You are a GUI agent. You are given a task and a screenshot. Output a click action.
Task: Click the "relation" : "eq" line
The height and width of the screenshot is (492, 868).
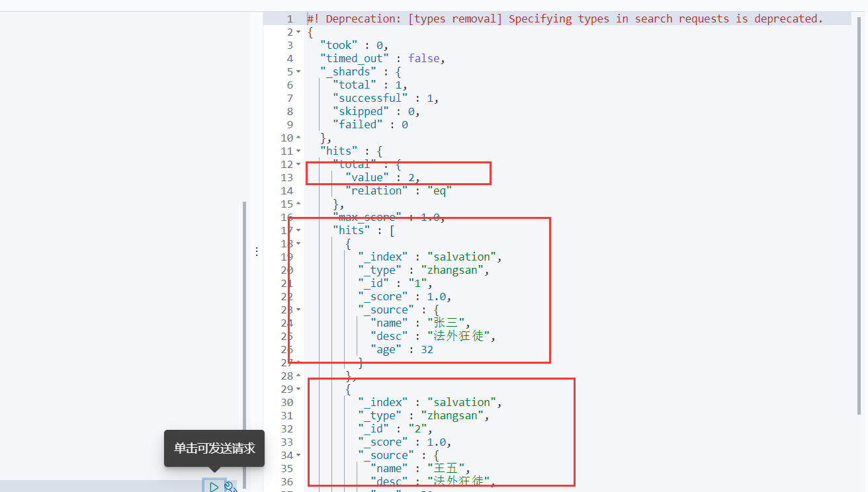coord(398,190)
